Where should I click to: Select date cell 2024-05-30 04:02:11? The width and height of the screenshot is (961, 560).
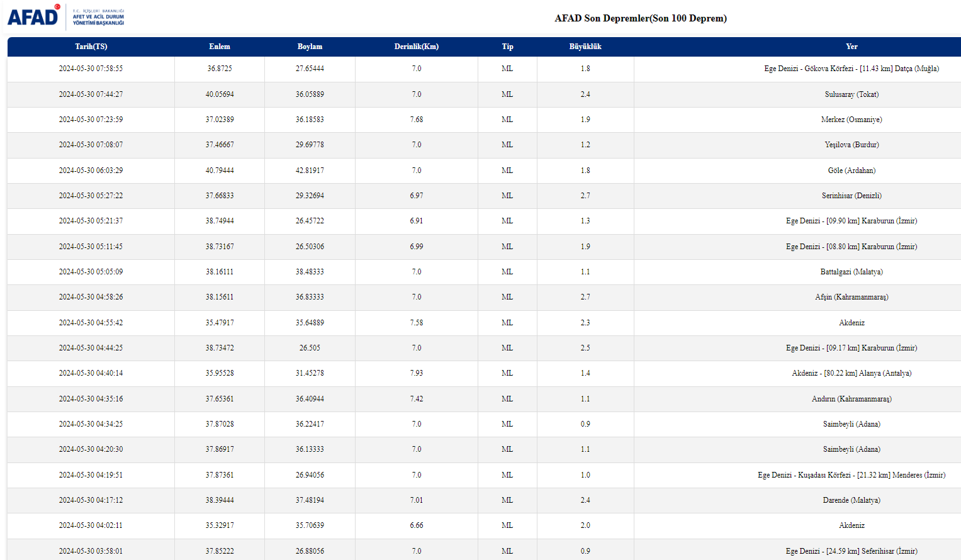click(x=91, y=525)
